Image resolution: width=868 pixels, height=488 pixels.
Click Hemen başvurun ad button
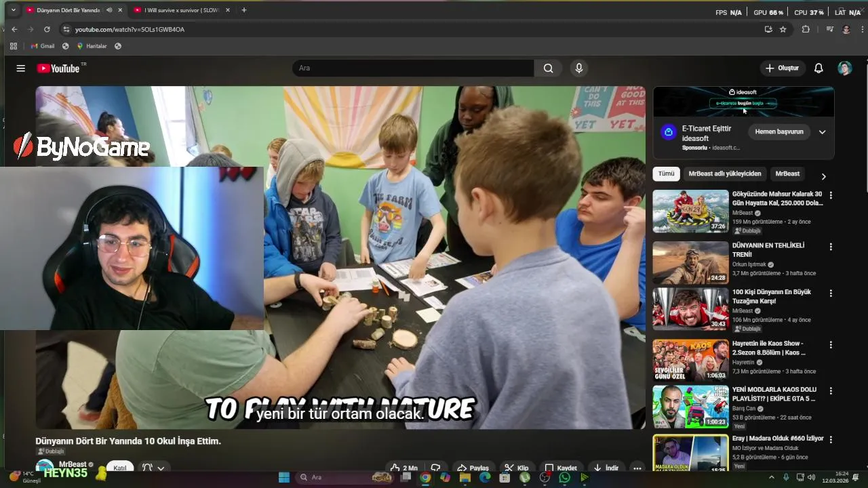pyautogui.click(x=779, y=131)
